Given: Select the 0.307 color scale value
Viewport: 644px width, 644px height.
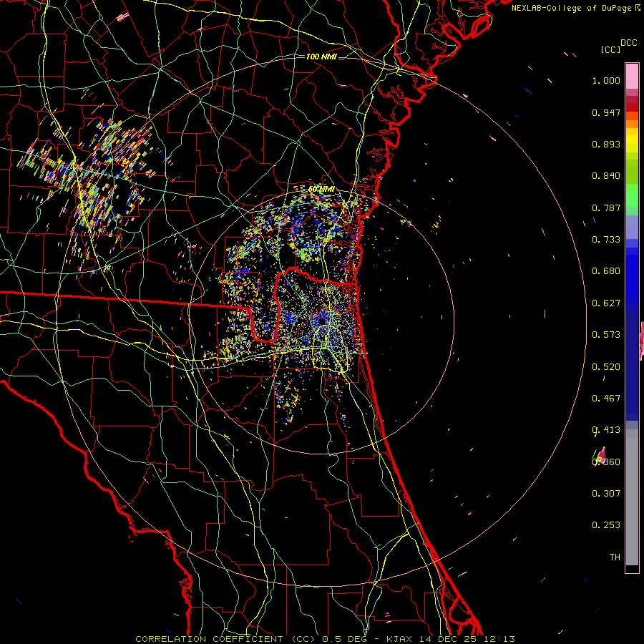Looking at the screenshot, I should [606, 494].
